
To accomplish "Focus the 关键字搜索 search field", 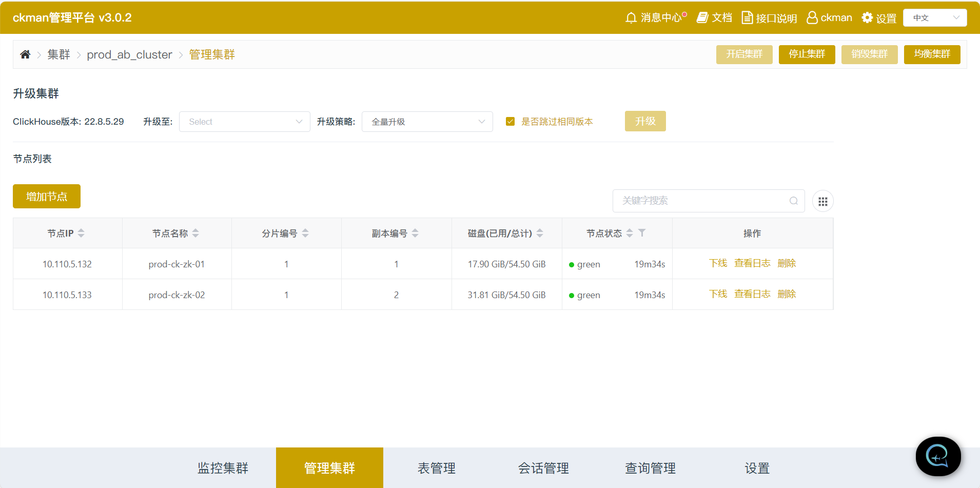I will tap(709, 201).
